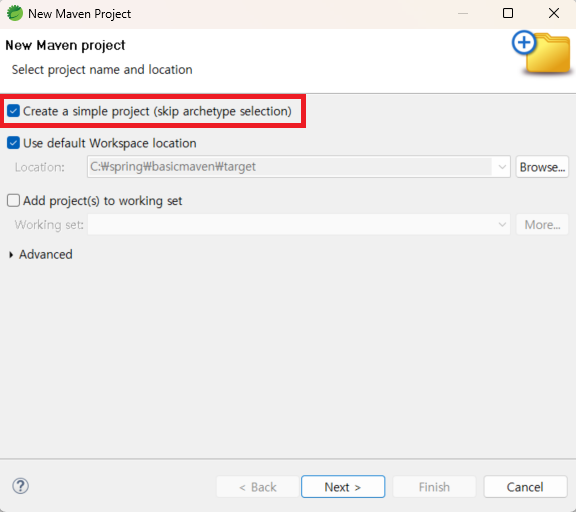Click the More... button
Image resolution: width=576 pixels, height=512 pixels.
[x=542, y=224]
